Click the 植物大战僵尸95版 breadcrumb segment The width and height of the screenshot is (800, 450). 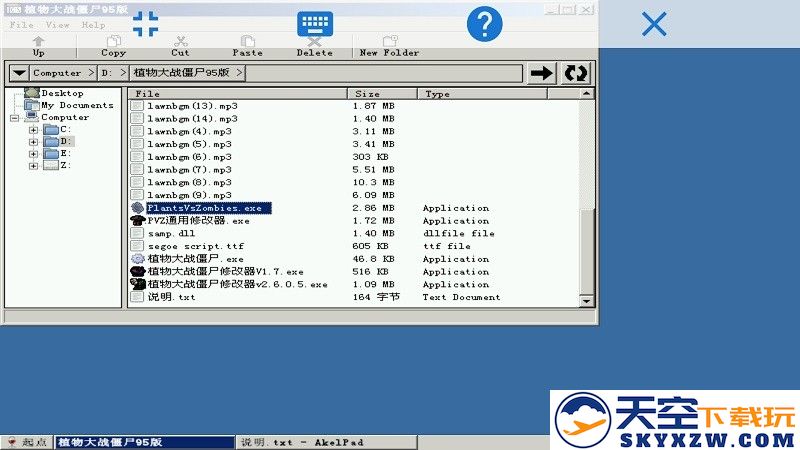(182, 73)
